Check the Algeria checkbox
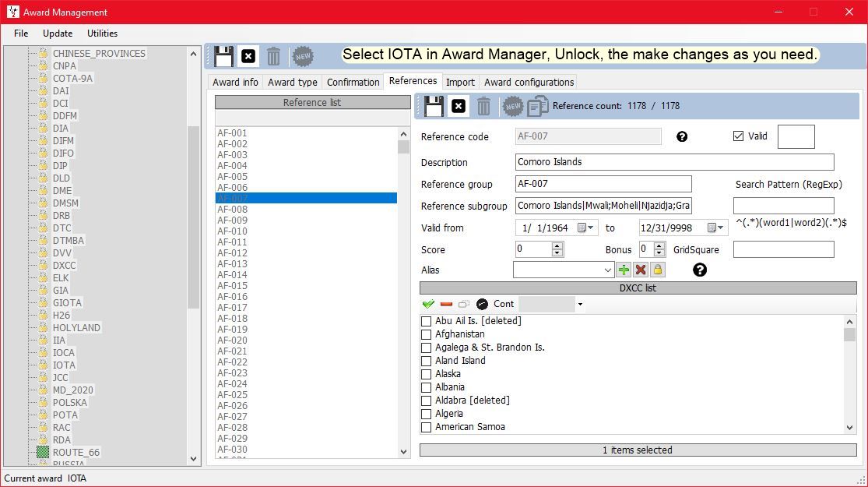This screenshot has width=868, height=487. [x=427, y=414]
